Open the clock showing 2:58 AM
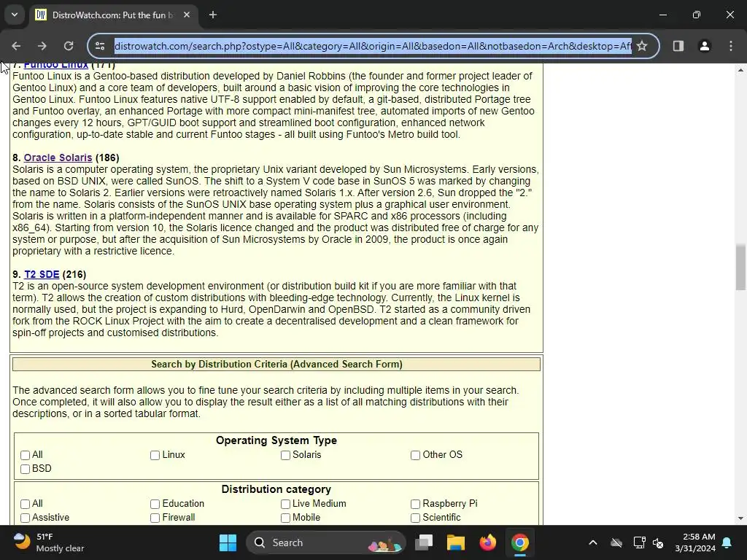This screenshot has height=560, width=747. click(695, 542)
